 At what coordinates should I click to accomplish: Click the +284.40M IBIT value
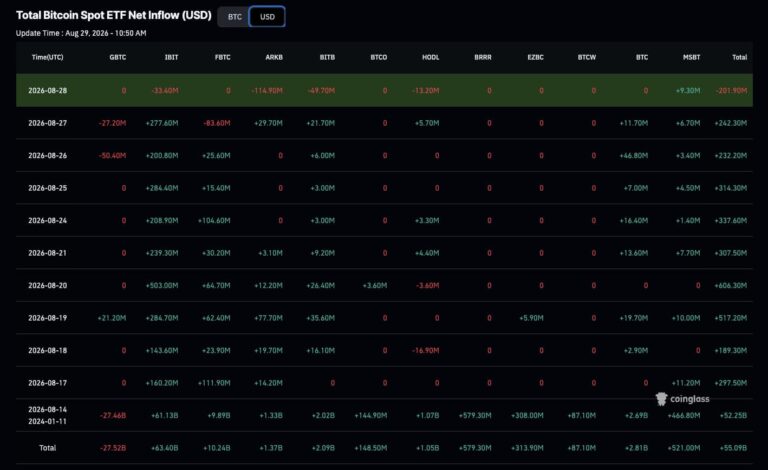(x=162, y=188)
